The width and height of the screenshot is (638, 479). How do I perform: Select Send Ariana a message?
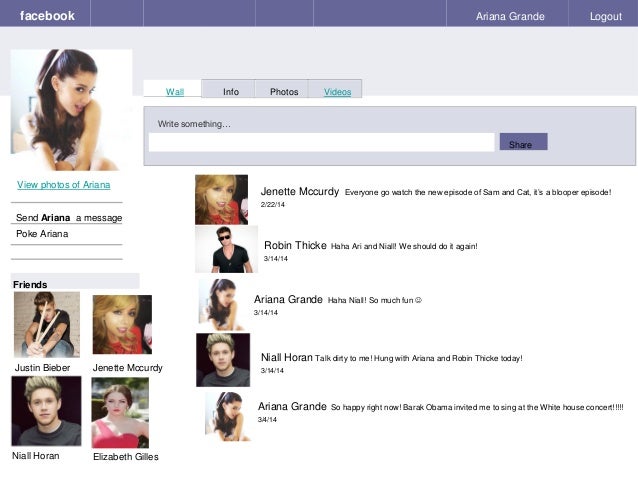[x=69, y=218]
